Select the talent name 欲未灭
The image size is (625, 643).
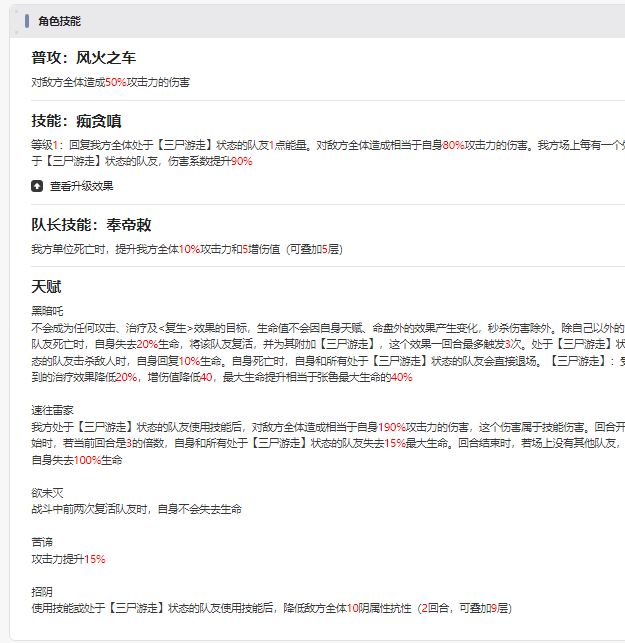tap(47, 493)
